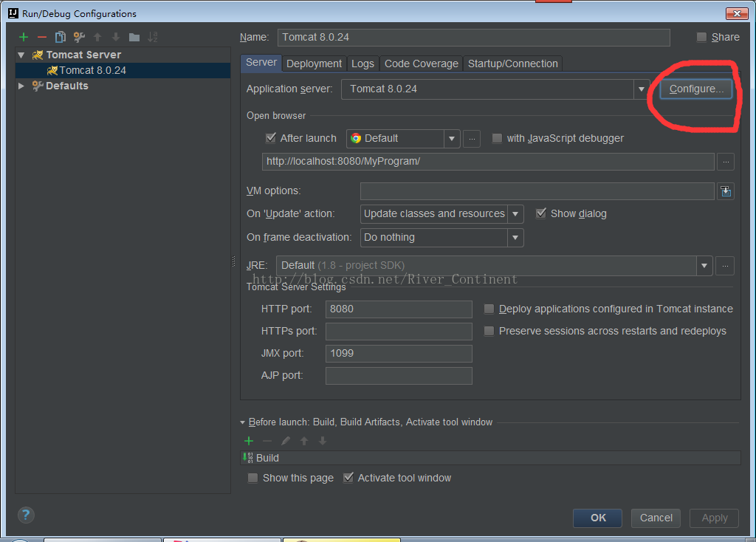This screenshot has width=756, height=542.
Task: Click the Configure... button
Action: [x=696, y=89]
